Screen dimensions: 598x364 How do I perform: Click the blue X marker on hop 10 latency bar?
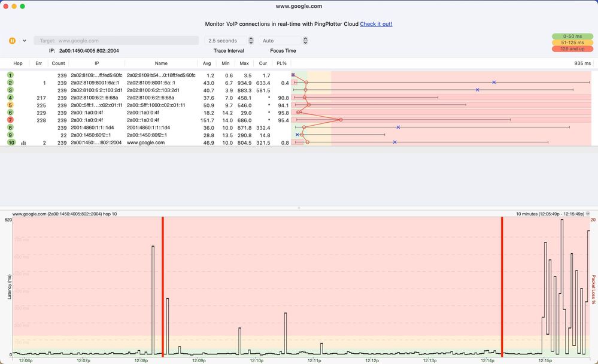pyautogui.click(x=394, y=142)
